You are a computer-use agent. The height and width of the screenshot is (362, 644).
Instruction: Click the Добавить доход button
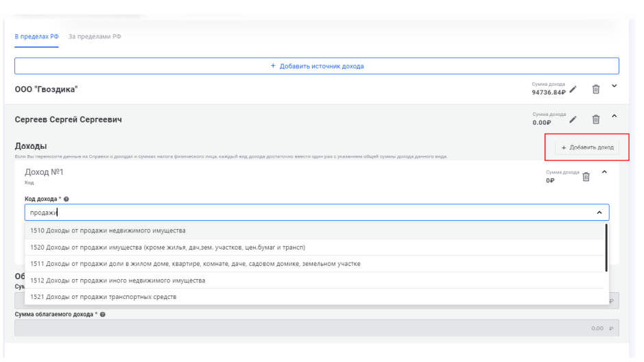pos(586,147)
